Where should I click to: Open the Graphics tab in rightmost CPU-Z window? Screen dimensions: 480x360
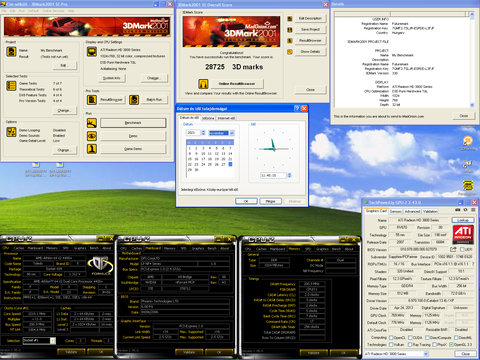(322, 249)
